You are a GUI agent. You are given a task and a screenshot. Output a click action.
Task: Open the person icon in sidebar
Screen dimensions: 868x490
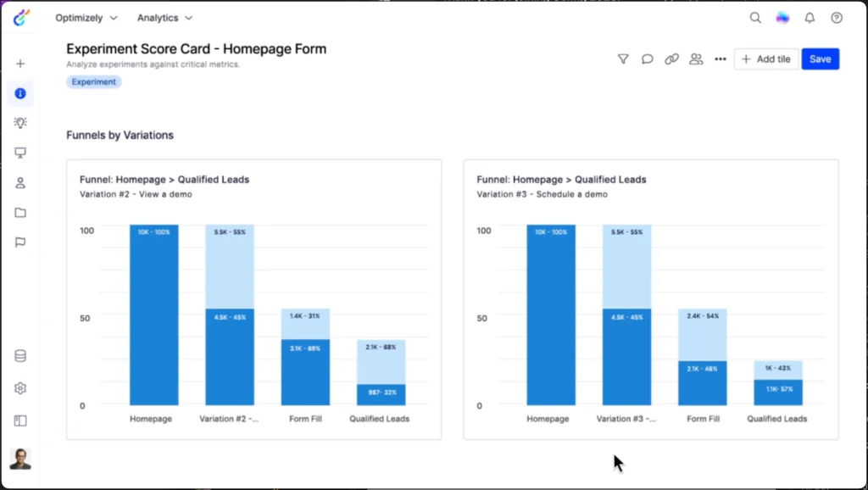point(20,183)
